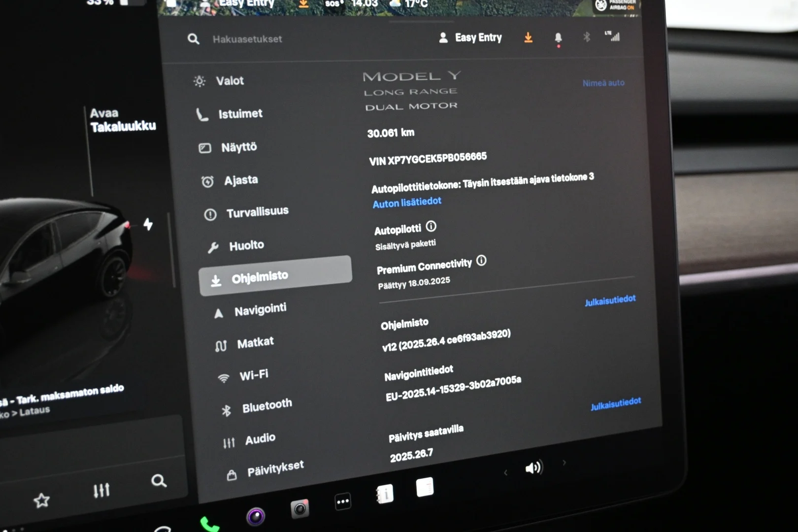This screenshot has width=798, height=532.
Task: Click the 30.061 km odometer reading
Action: pyautogui.click(x=391, y=133)
